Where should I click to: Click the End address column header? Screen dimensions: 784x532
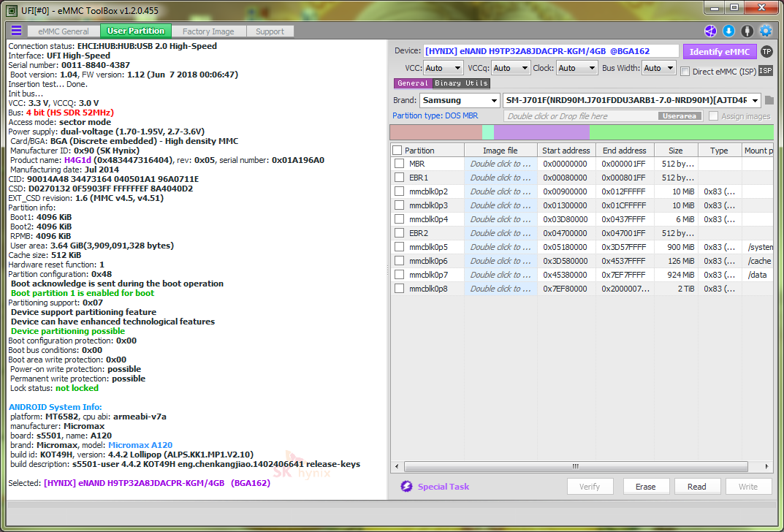point(625,151)
